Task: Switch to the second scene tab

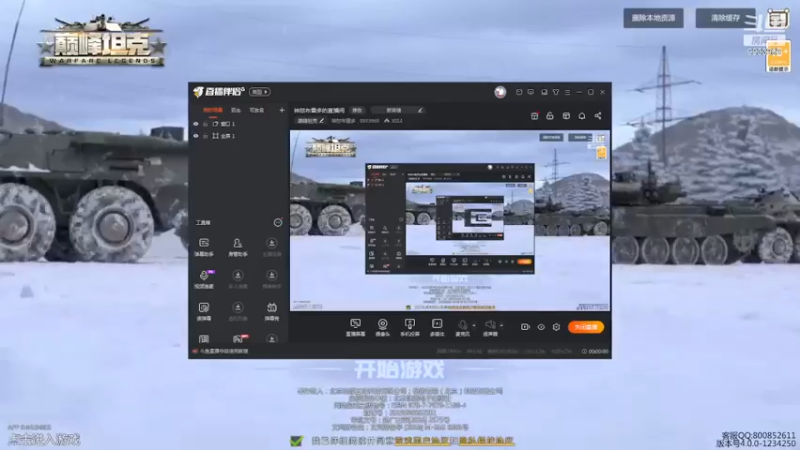Action: click(x=236, y=110)
